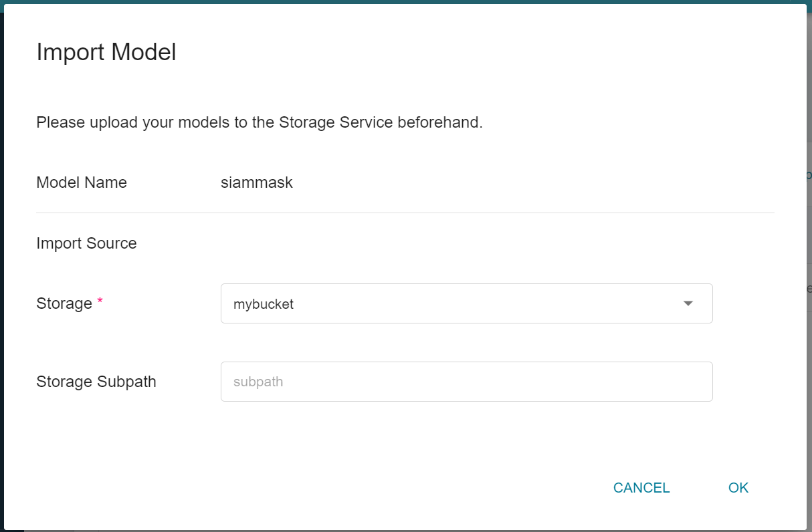Click the upload instruction text
The image size is (812, 532).
click(x=260, y=122)
